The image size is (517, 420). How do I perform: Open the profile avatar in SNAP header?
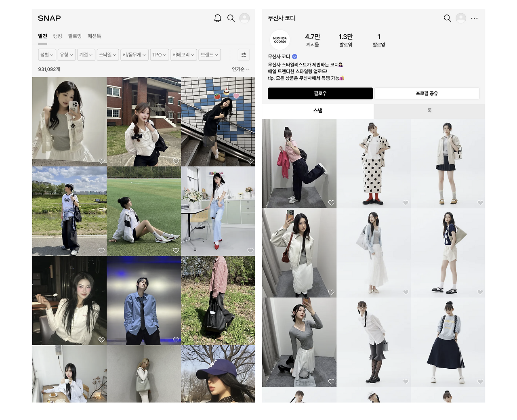pos(244,18)
